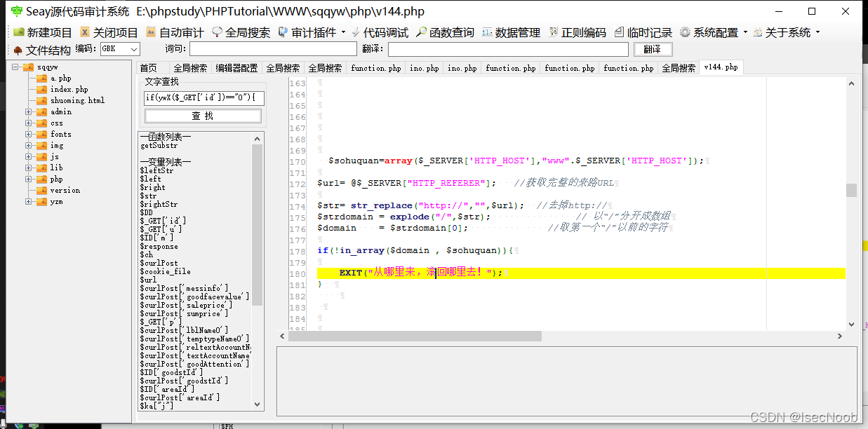Click the highlighted EXIT line 180
The image size is (868, 429).
point(582,273)
